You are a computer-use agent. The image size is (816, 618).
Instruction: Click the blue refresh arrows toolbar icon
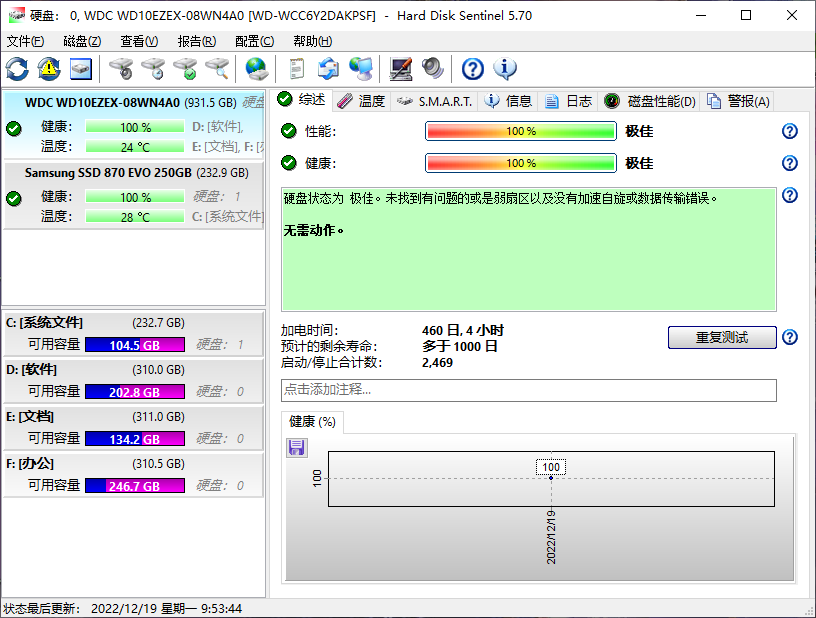[x=17, y=69]
